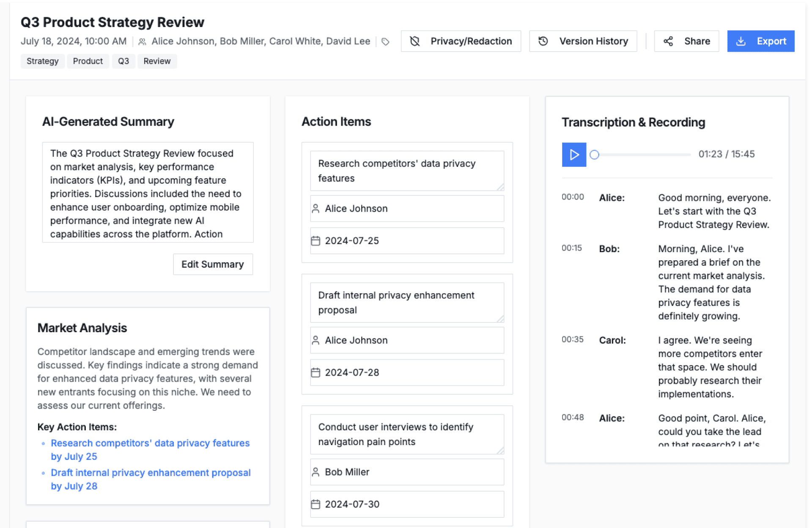Click the AI-generated summary text area

[148, 192]
